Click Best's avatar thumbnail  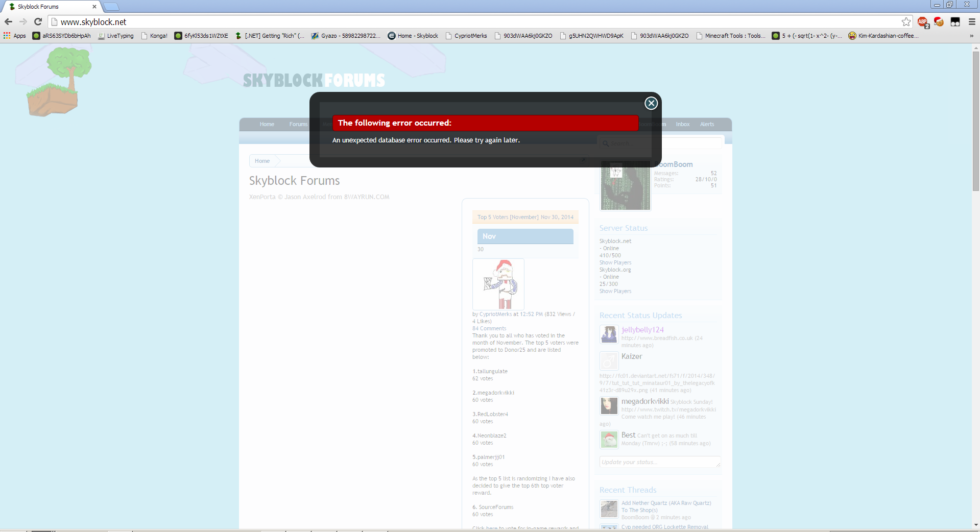[609, 440]
